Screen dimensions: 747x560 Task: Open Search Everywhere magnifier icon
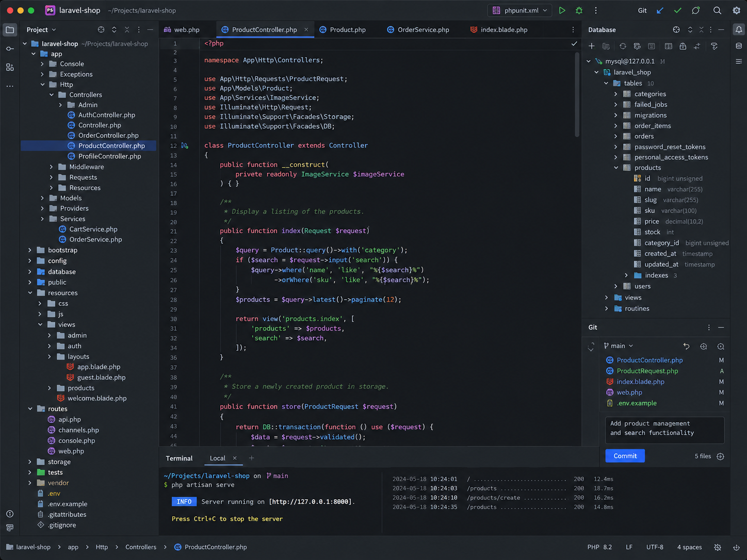717,10
